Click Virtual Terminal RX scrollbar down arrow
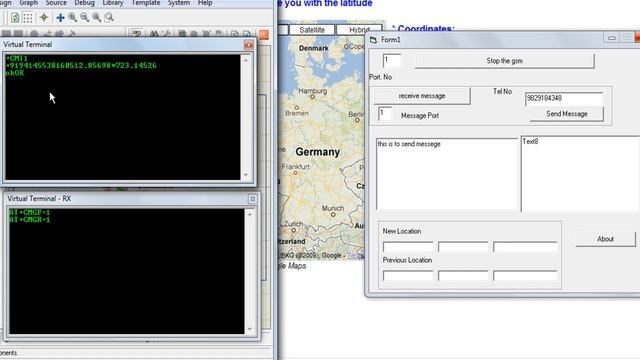This screenshot has height=360, width=640. click(250, 329)
